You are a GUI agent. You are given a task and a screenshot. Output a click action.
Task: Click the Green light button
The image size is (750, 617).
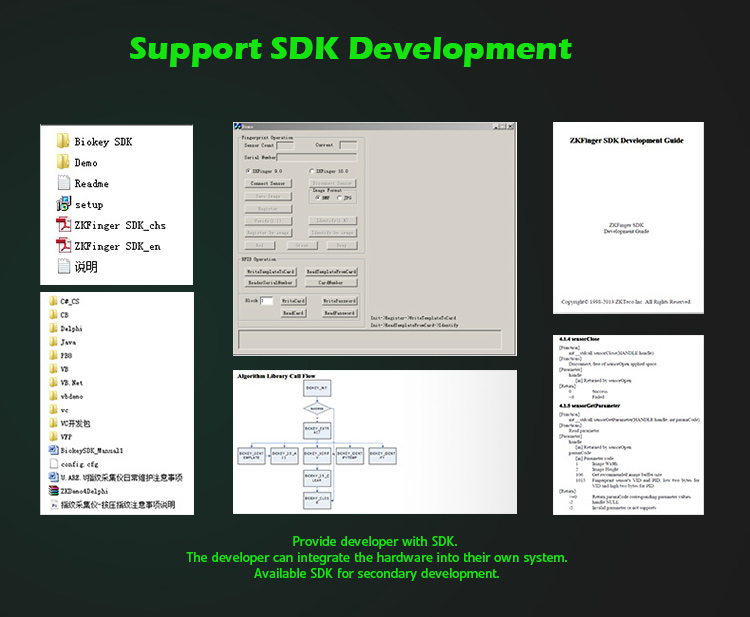302,245
